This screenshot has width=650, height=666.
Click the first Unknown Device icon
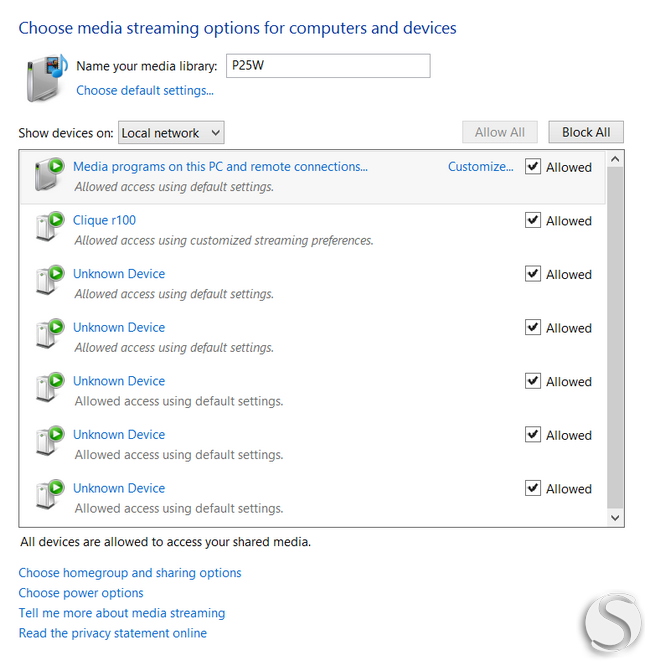coord(50,280)
